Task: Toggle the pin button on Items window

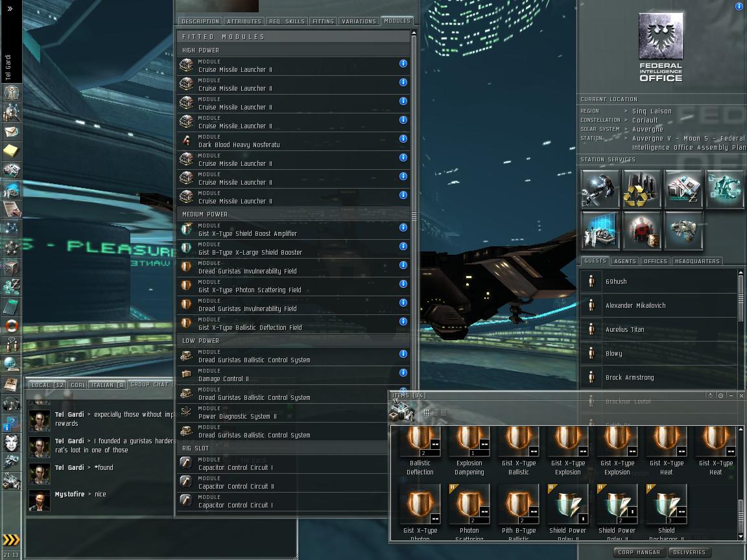Action: pyautogui.click(x=721, y=396)
